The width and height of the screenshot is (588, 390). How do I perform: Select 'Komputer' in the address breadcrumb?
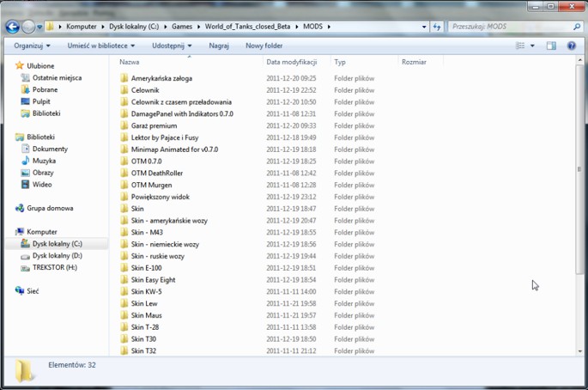[82, 27]
